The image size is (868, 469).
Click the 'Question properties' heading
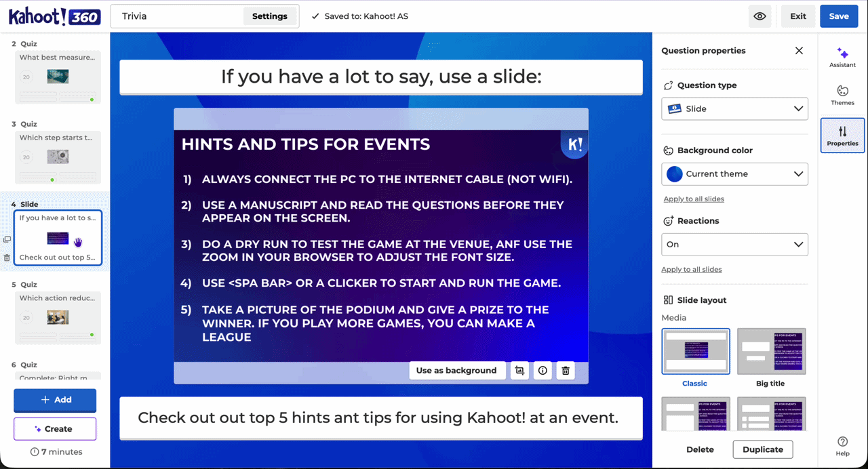tap(703, 51)
